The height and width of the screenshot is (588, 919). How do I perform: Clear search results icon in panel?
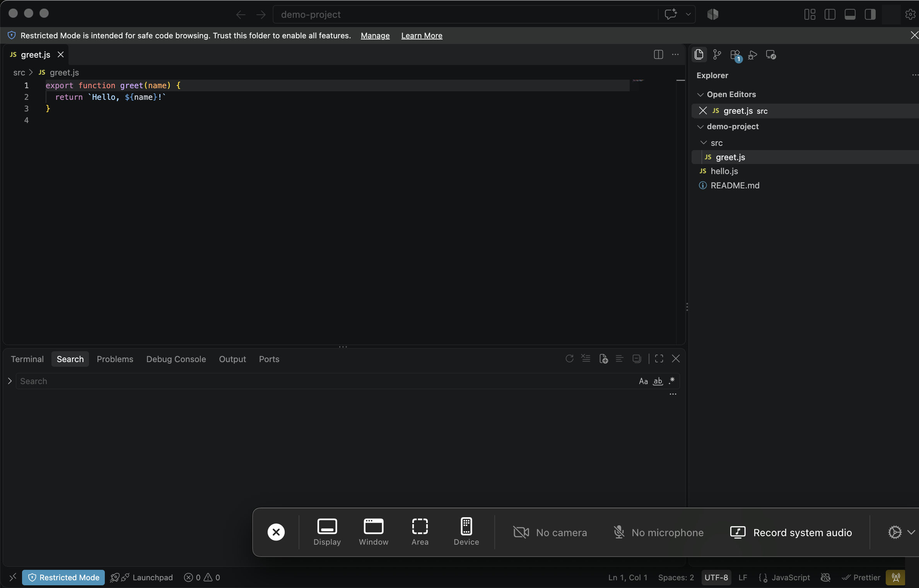coord(586,359)
